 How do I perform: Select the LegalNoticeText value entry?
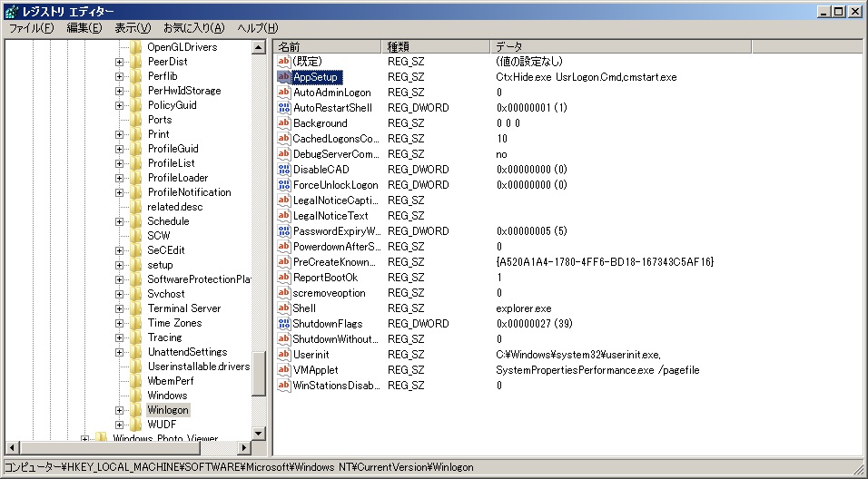pos(330,216)
